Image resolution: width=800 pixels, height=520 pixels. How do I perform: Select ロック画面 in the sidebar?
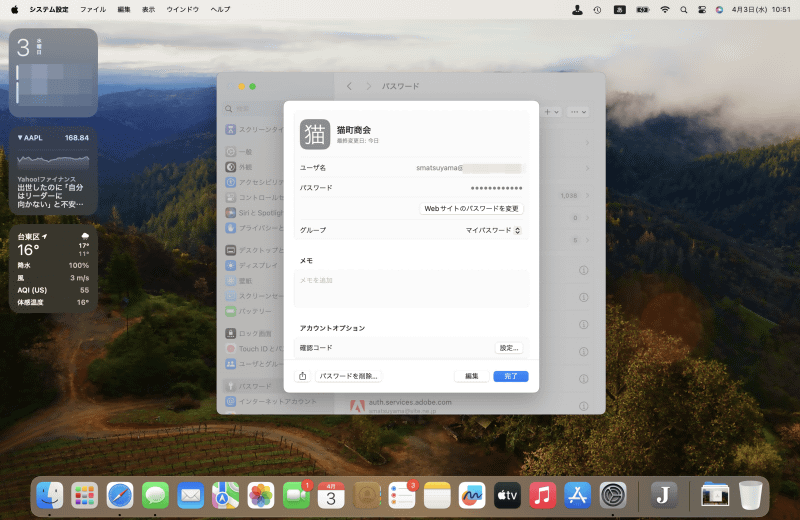tap(250, 334)
